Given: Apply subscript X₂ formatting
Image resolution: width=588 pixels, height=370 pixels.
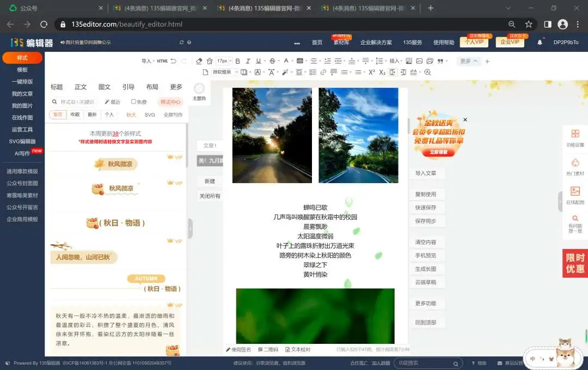Looking at the screenshot, I should 382,72.
